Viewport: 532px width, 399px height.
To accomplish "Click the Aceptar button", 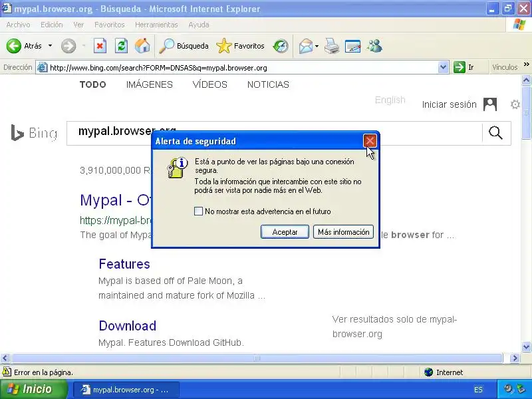I will 285,231.
